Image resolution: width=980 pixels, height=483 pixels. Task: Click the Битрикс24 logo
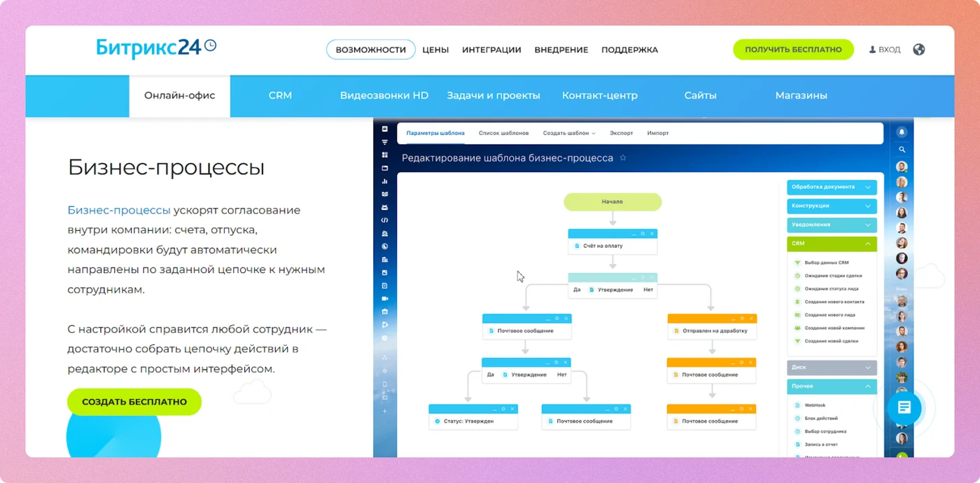[x=156, y=48]
